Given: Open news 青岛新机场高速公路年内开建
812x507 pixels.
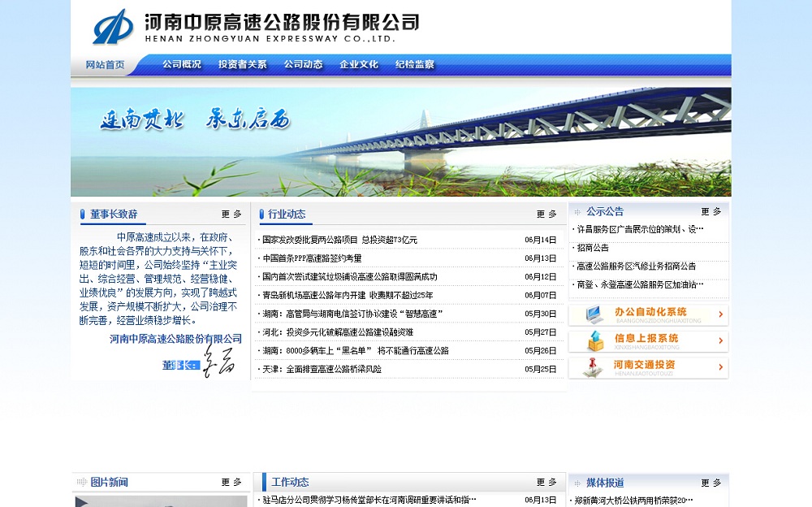Looking at the screenshot, I should click(x=348, y=296).
